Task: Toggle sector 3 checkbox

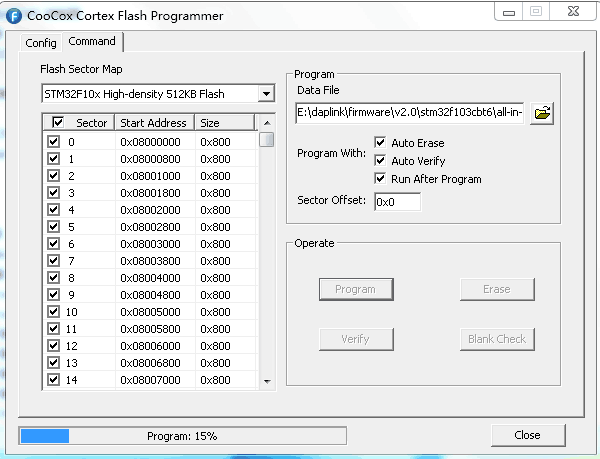Action: [54, 193]
